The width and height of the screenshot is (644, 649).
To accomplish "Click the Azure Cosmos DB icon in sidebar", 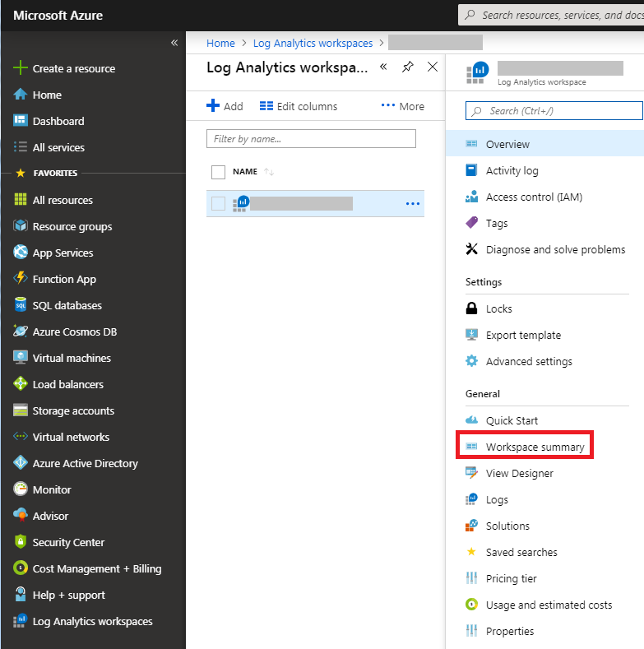I will (21, 331).
